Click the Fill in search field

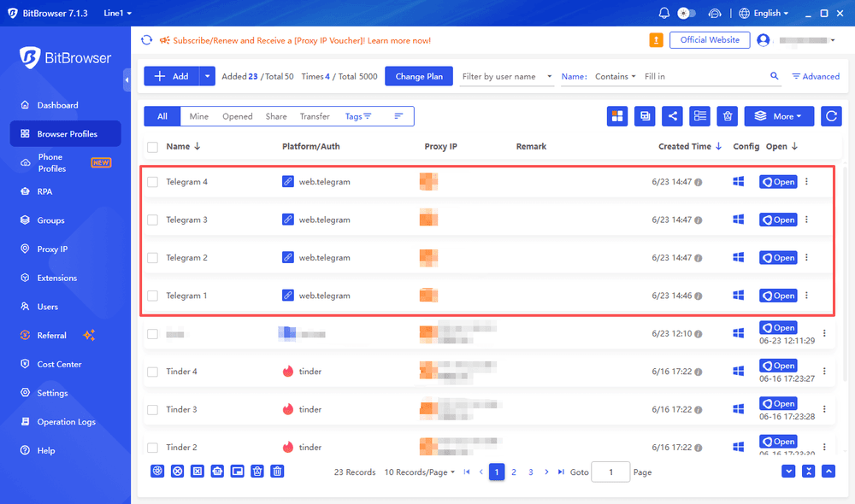(704, 76)
